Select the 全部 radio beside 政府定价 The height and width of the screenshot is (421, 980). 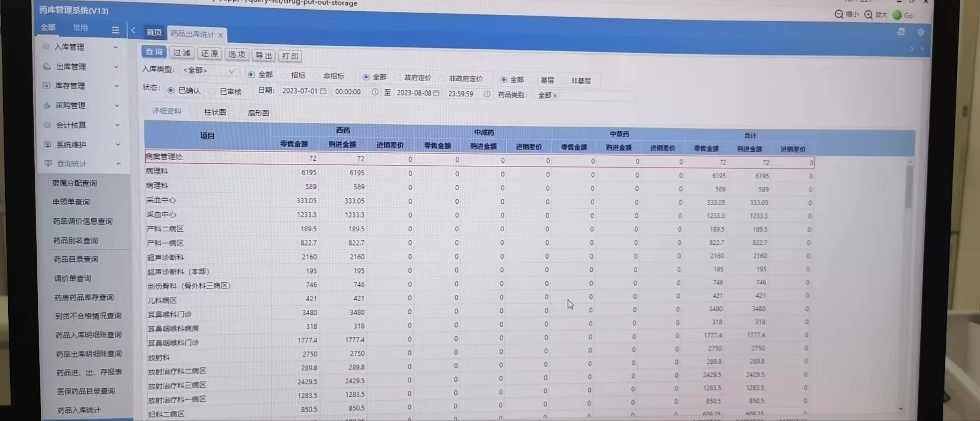pyautogui.click(x=366, y=77)
